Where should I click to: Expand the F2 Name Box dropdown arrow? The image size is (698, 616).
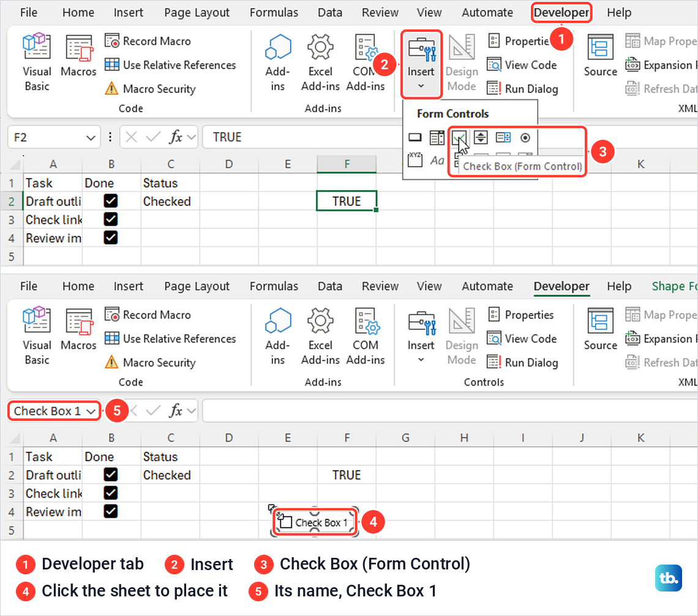91,138
